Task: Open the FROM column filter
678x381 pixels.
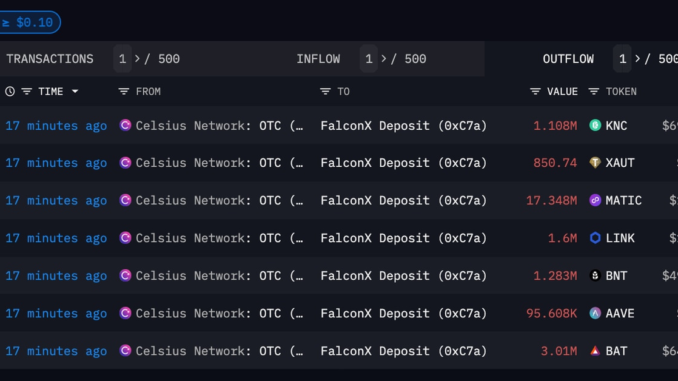Action: click(124, 92)
